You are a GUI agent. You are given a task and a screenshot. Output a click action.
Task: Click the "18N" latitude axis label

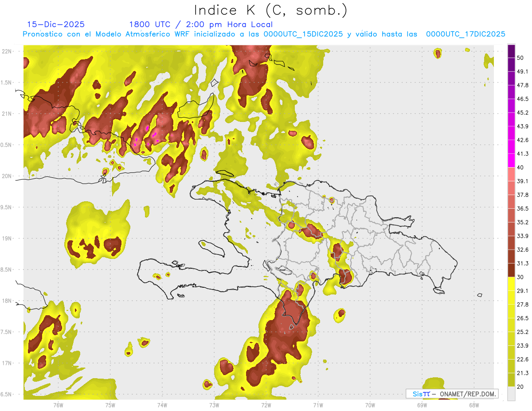tap(7, 301)
